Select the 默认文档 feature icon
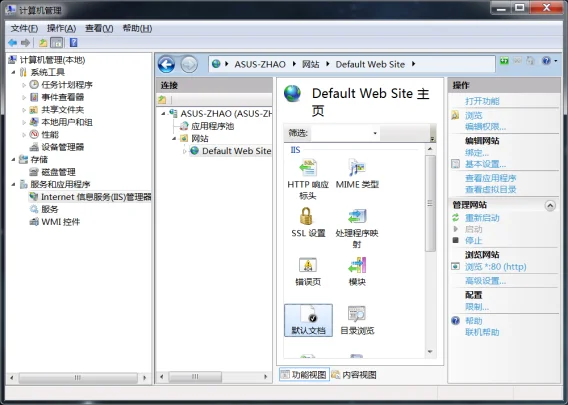This screenshot has width=568, height=405. point(308,320)
